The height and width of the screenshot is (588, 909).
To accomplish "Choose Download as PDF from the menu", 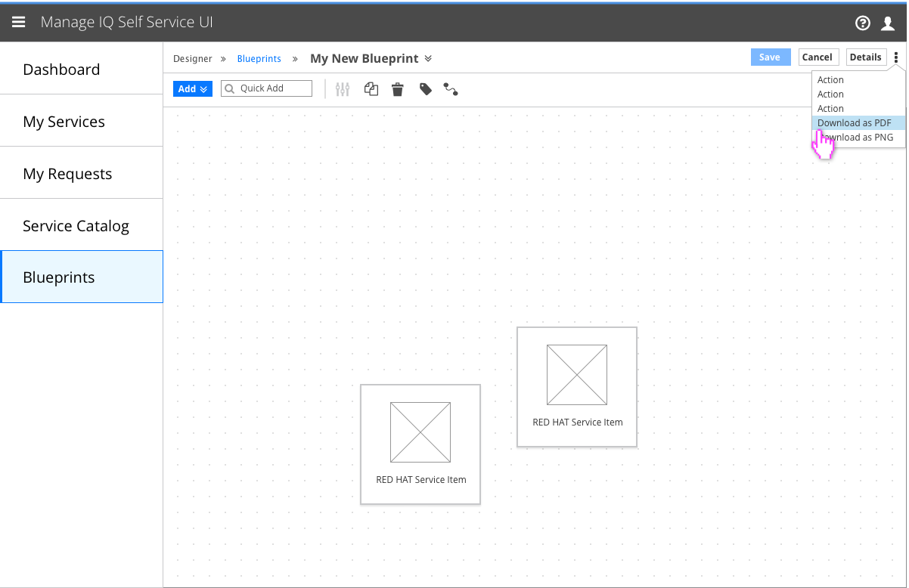I will pyautogui.click(x=855, y=122).
